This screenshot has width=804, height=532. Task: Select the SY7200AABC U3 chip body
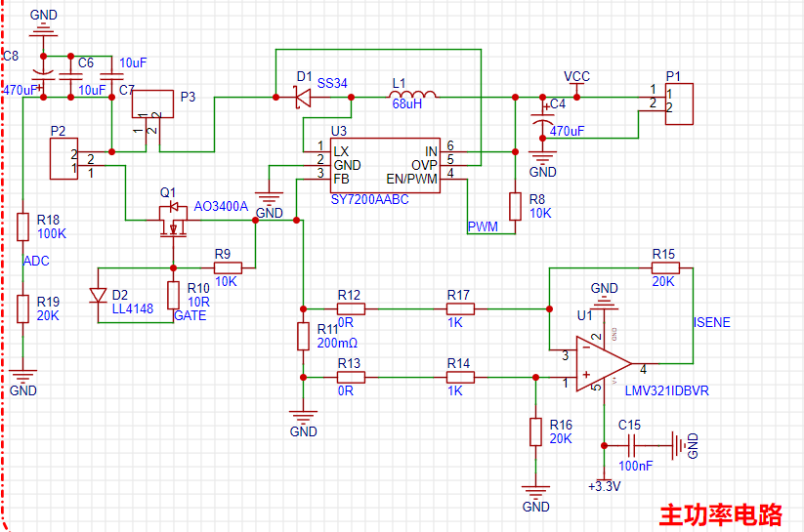pyautogui.click(x=382, y=164)
